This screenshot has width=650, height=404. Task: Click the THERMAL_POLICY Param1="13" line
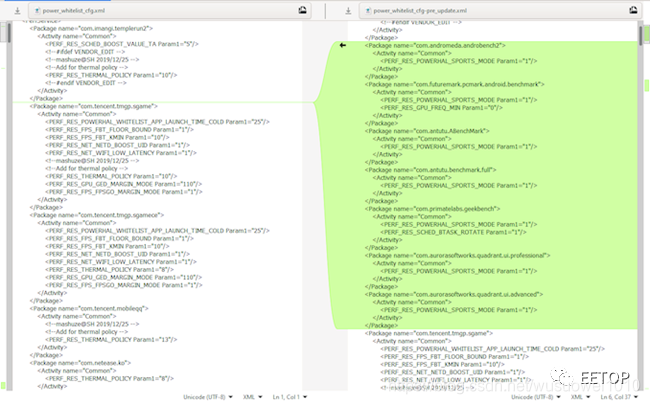[x=111, y=339]
